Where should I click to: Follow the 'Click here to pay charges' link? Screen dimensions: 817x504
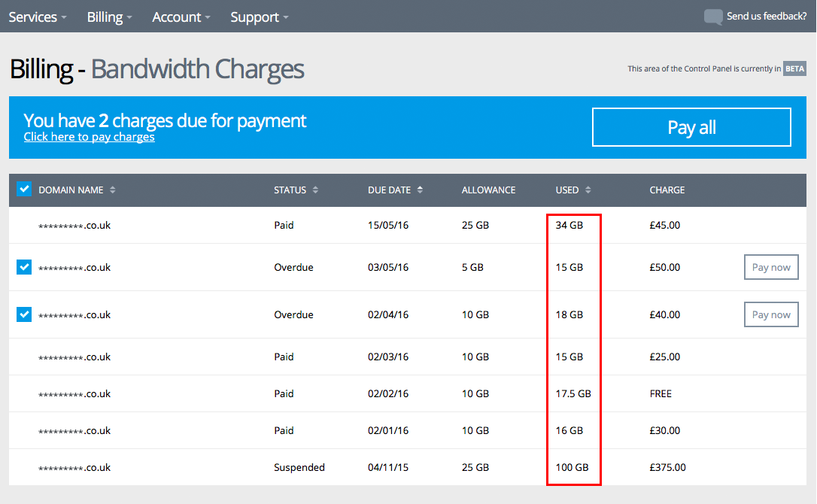click(x=89, y=137)
